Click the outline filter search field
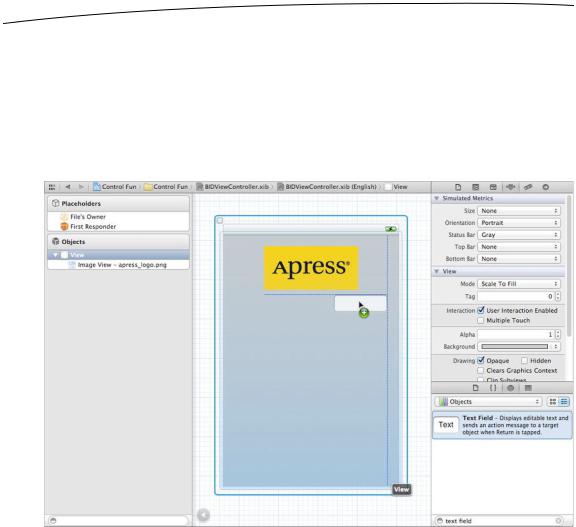Image resolution: width=576 pixels, height=527 pixels. [118, 521]
